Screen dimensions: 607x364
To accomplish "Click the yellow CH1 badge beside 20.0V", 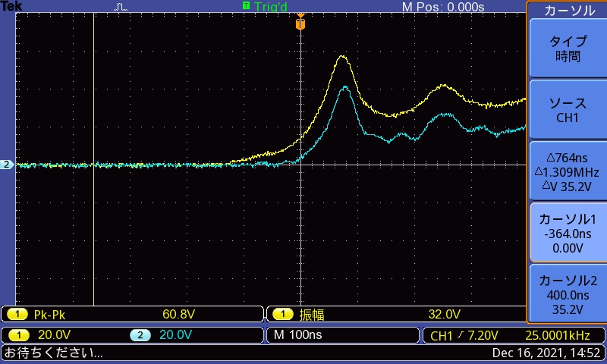I will pos(18,335).
